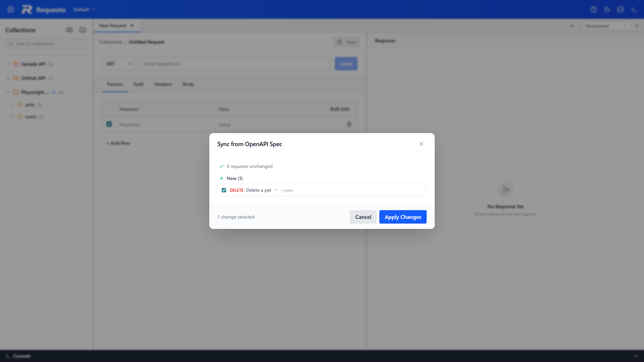Switch to the Headers tab

(x=163, y=84)
